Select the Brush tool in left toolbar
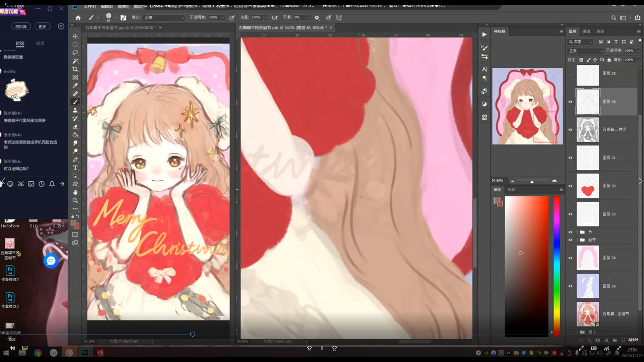This screenshot has height=362, width=644. point(75,102)
